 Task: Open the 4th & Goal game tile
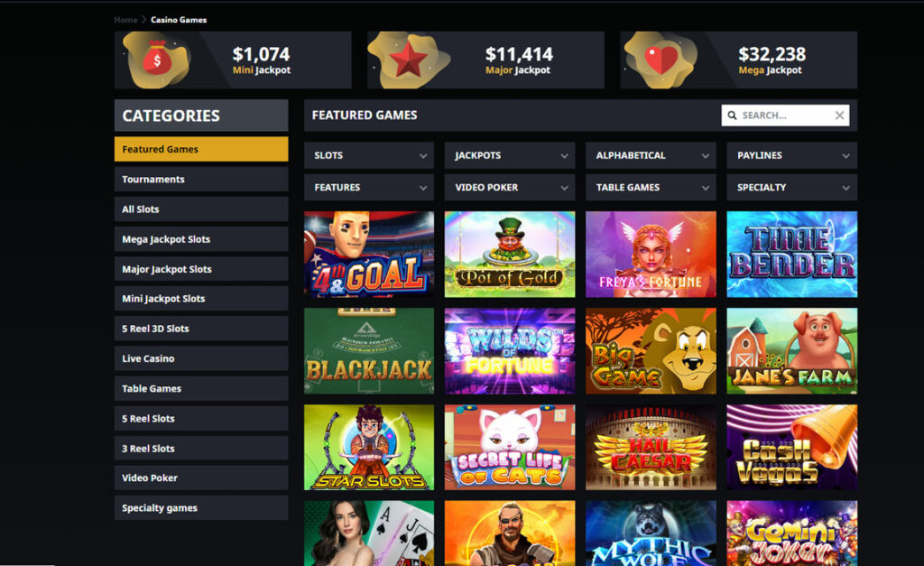click(369, 254)
